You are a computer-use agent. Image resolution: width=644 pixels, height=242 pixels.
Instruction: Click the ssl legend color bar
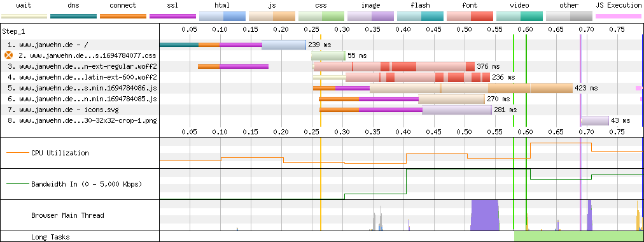[172, 17]
